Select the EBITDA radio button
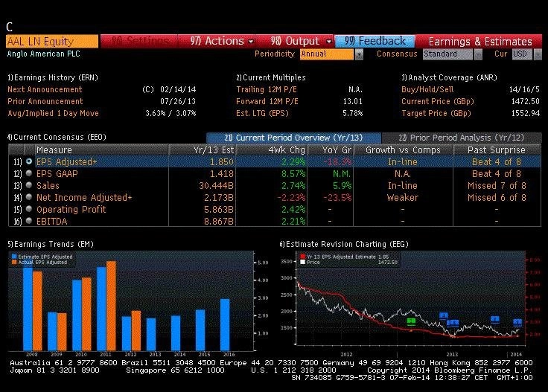 (29, 221)
